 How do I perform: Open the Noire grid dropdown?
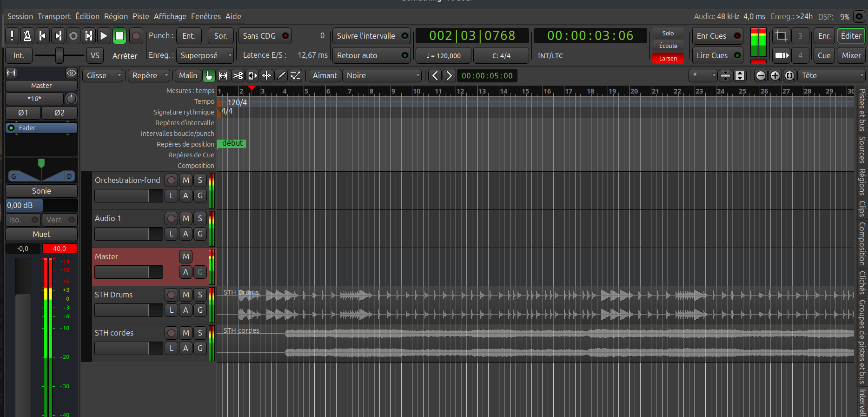pyautogui.click(x=383, y=75)
